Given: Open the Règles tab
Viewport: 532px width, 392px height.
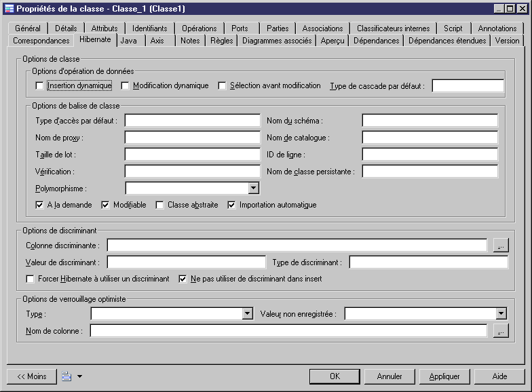Looking at the screenshot, I should pos(221,41).
